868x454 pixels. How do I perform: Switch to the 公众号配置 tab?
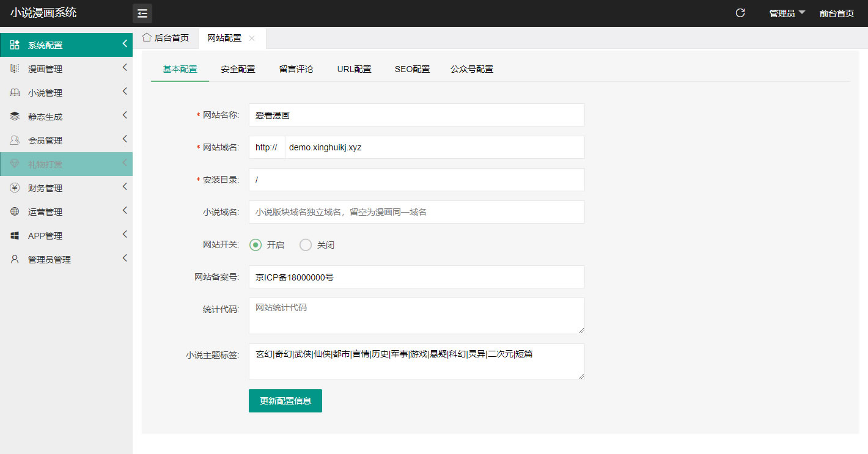pos(472,69)
